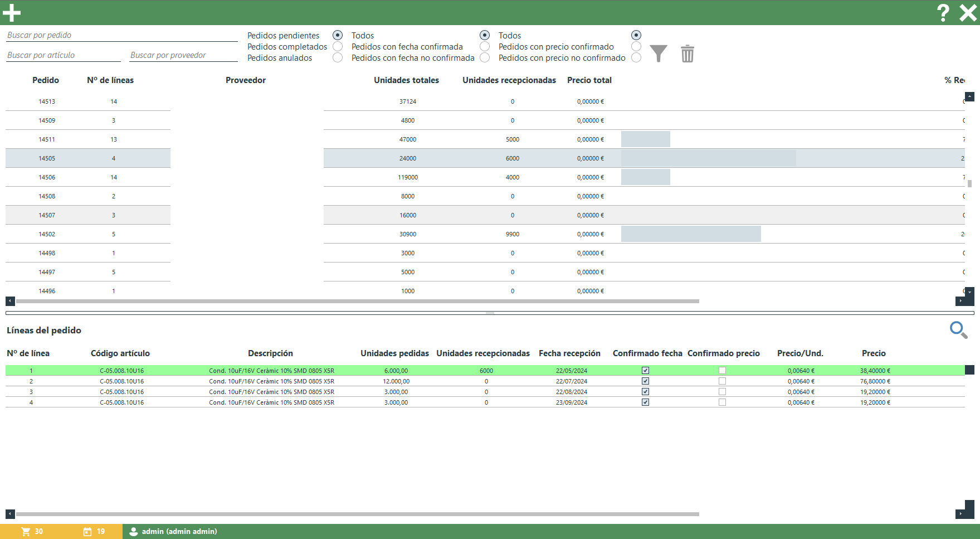
Task: Uncheck Confirmado fecha for line 2
Action: point(645,381)
